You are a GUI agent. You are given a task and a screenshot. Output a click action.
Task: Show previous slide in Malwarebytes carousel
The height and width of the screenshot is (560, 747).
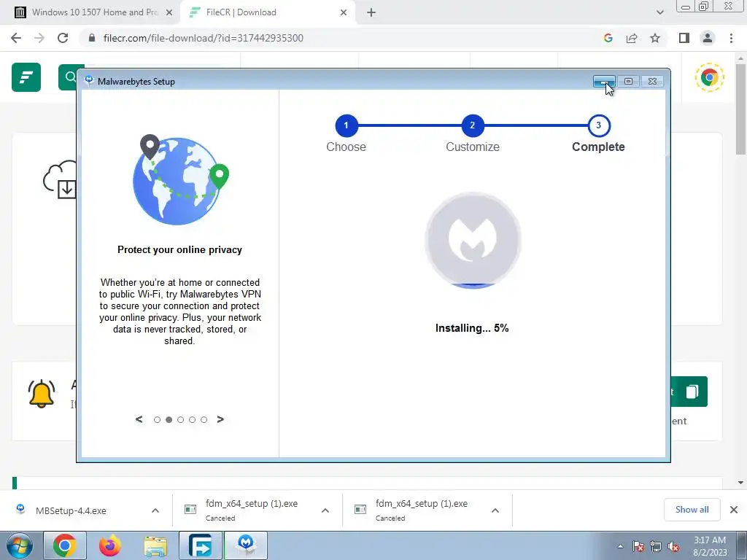tap(139, 419)
